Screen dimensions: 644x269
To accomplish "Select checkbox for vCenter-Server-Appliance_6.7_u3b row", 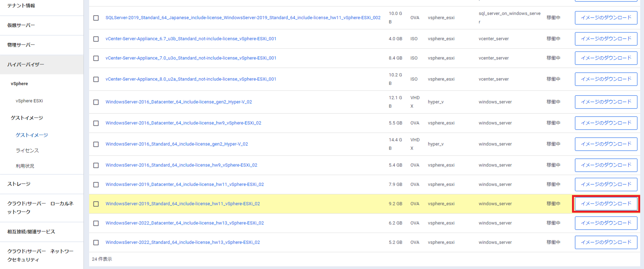I will (x=96, y=39).
